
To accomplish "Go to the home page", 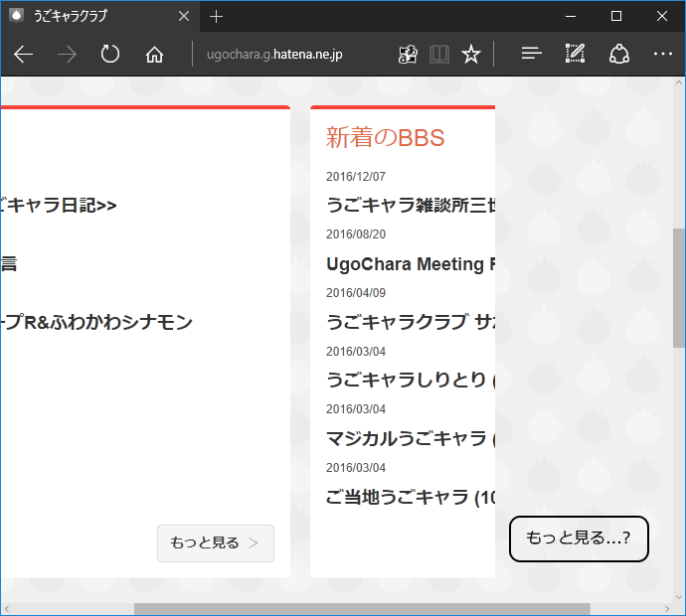I will pos(154,55).
